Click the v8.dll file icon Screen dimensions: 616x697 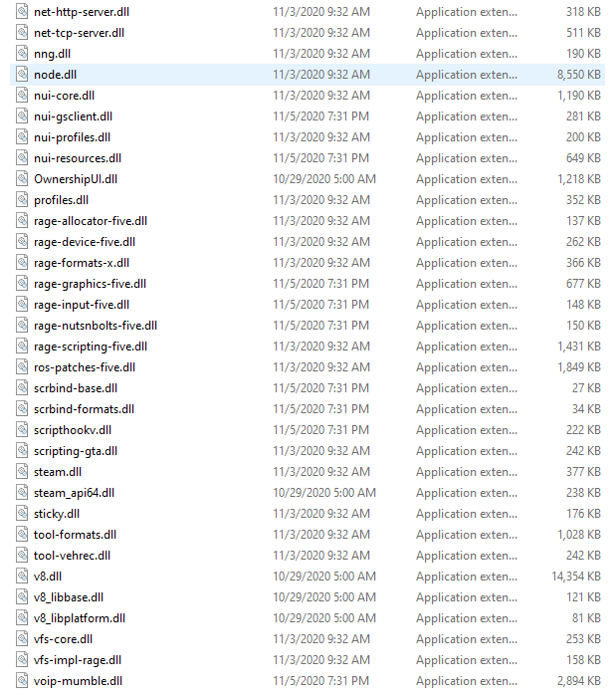(22, 576)
